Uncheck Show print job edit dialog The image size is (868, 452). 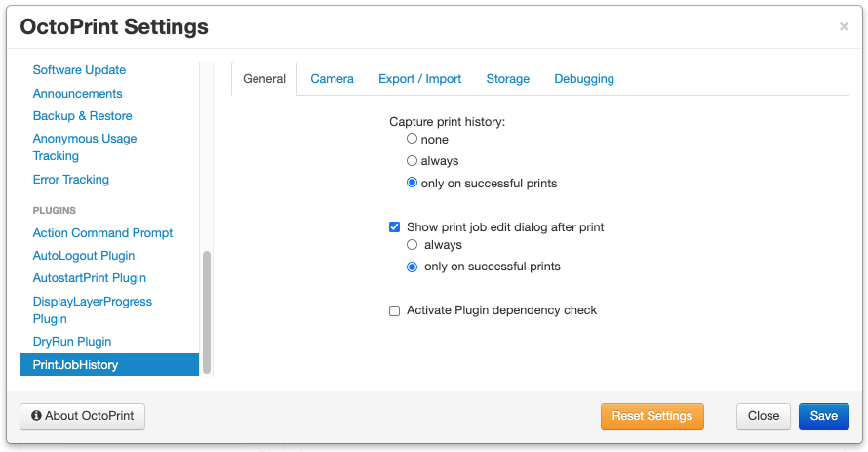tap(395, 227)
